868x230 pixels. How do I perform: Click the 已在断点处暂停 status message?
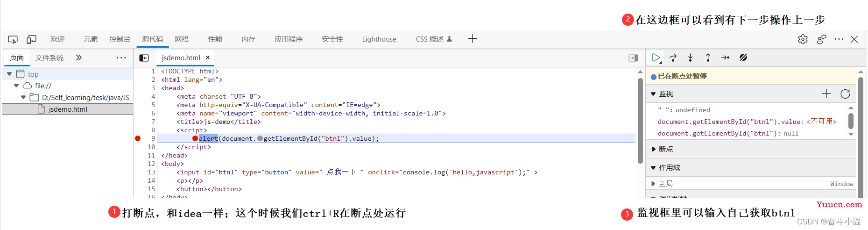tap(682, 76)
